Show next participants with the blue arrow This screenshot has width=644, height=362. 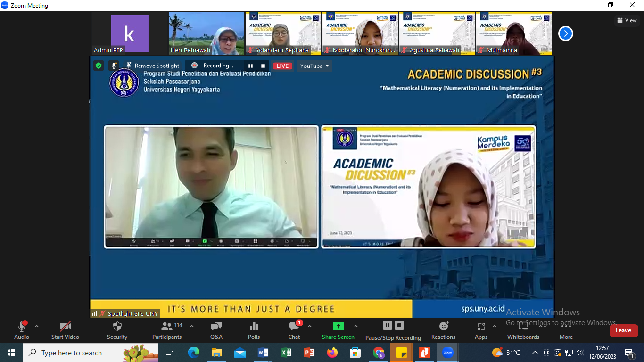[x=566, y=33]
